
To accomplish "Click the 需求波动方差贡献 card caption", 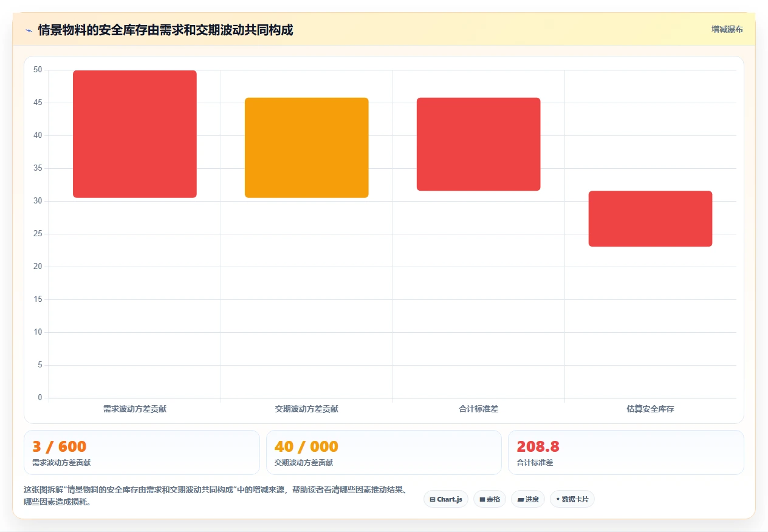I will click(x=61, y=463).
